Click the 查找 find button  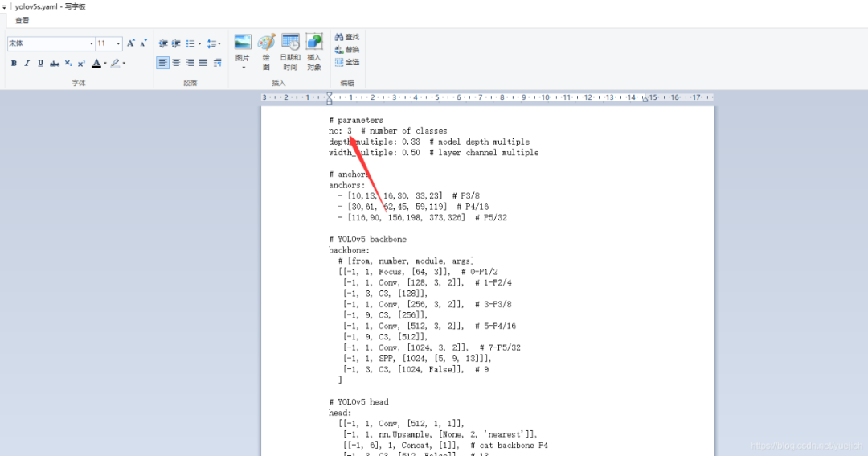(x=347, y=37)
